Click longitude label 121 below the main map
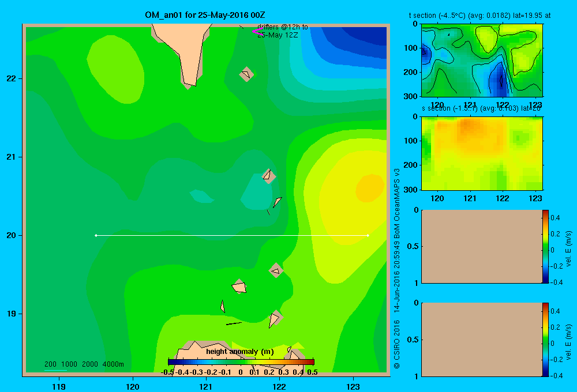 (206, 386)
